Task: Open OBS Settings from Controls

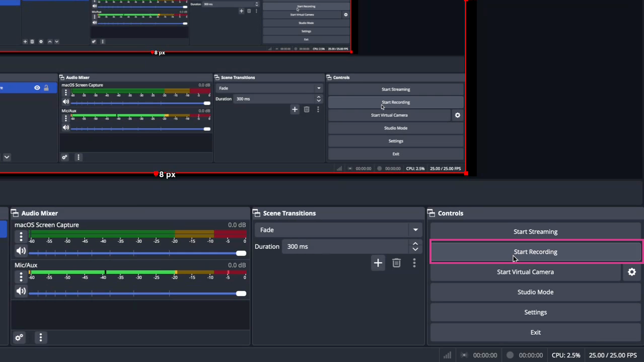Action: (x=535, y=312)
